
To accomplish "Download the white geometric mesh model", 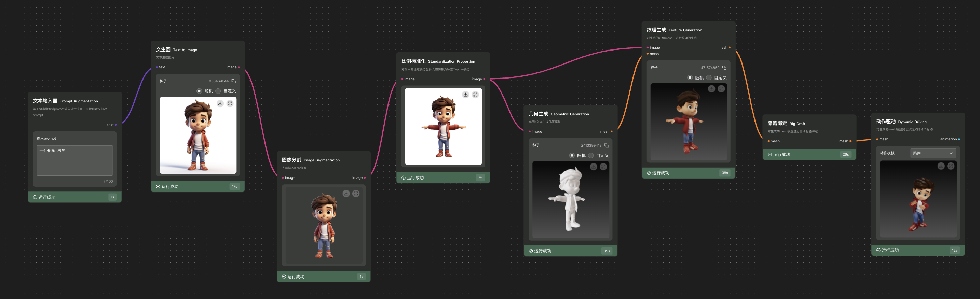I will pyautogui.click(x=594, y=167).
